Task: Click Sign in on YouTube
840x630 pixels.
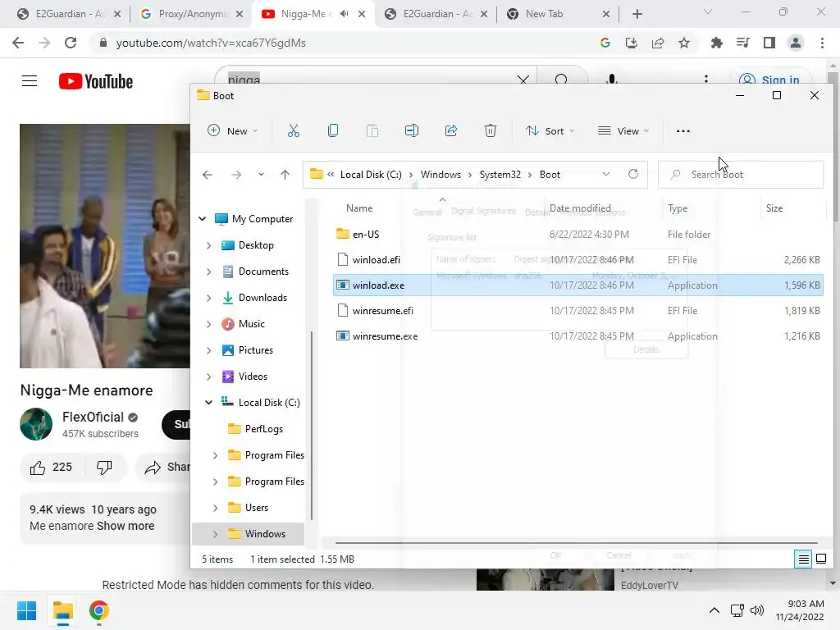Action: (x=770, y=80)
